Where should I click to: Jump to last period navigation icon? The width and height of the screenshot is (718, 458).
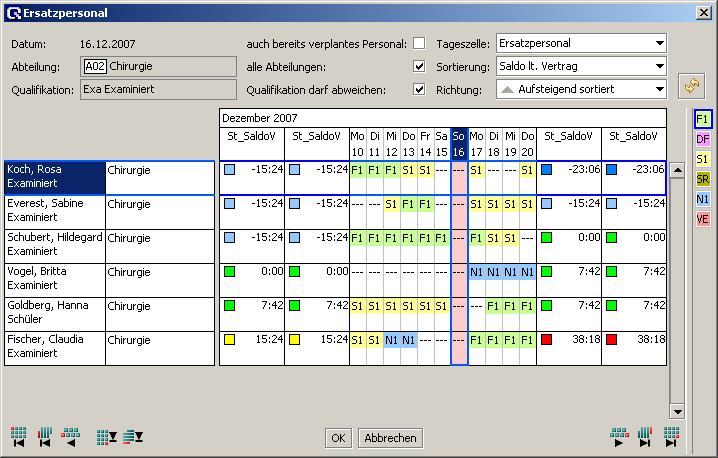(x=671, y=436)
